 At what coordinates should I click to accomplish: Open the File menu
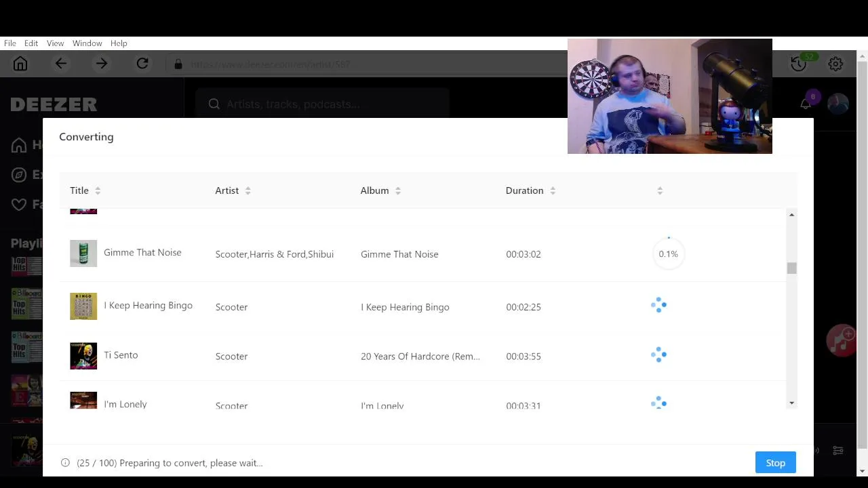point(10,43)
